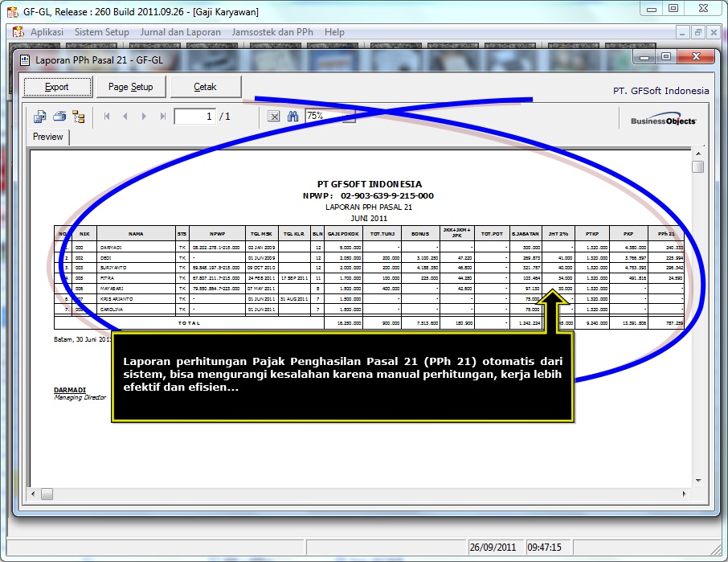Open the Jamsostek dan PPh menu

272,32
